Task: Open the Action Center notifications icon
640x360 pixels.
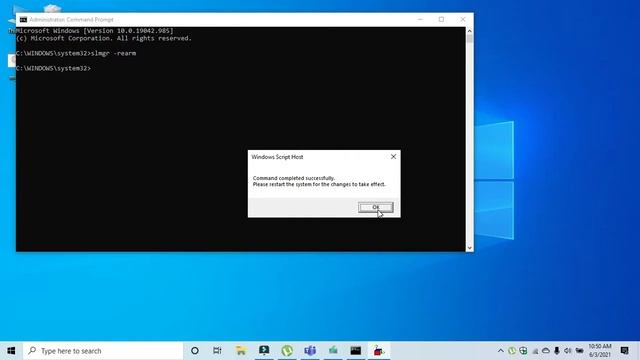Action: [624, 351]
